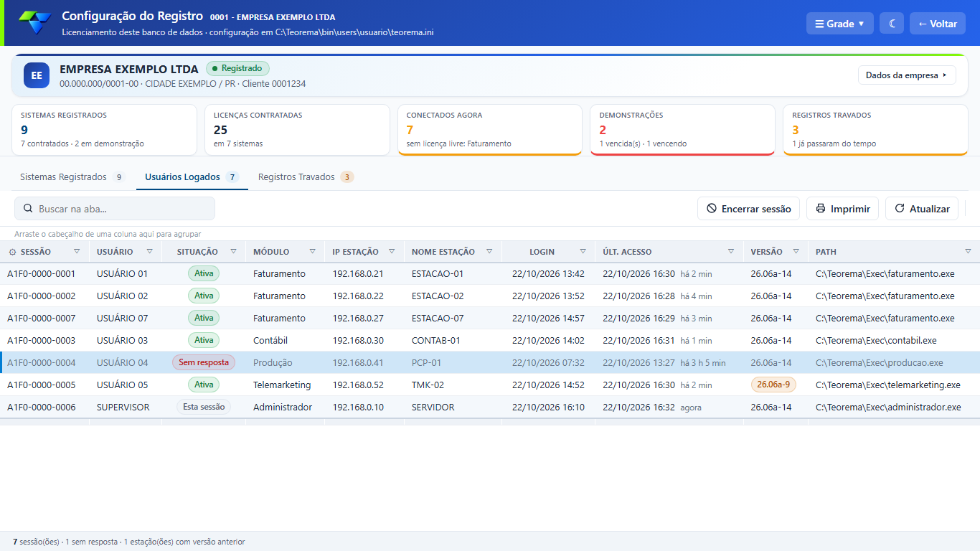Open the Registros Travados tab
This screenshot has width=980, height=551.
[x=306, y=176]
